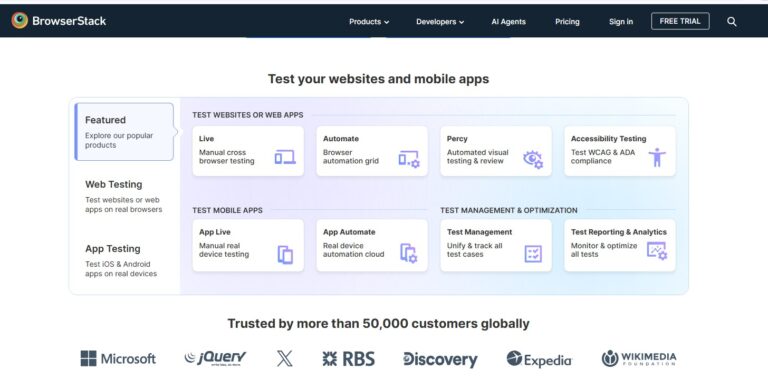Switch to the Web Testing tab
768x379 pixels.
124,196
